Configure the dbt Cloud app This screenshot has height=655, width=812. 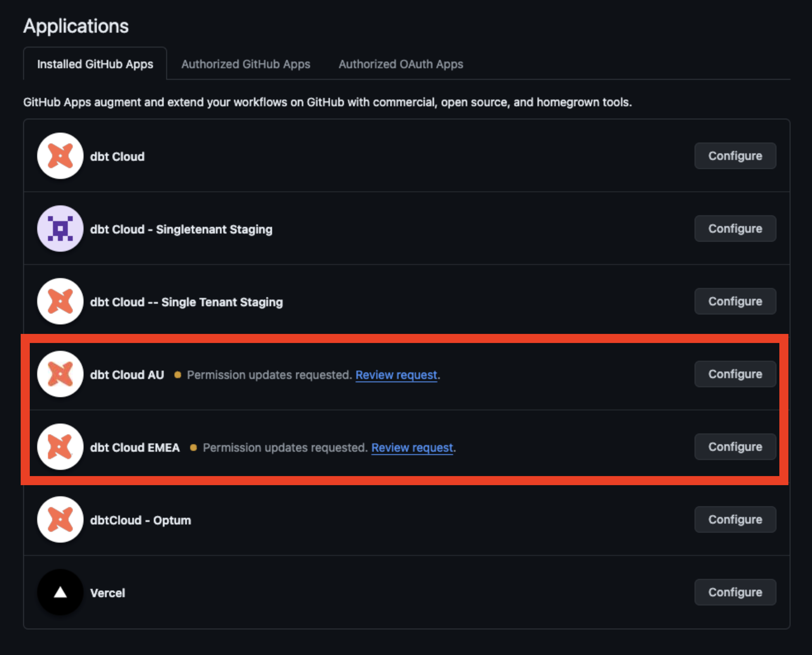(x=735, y=156)
